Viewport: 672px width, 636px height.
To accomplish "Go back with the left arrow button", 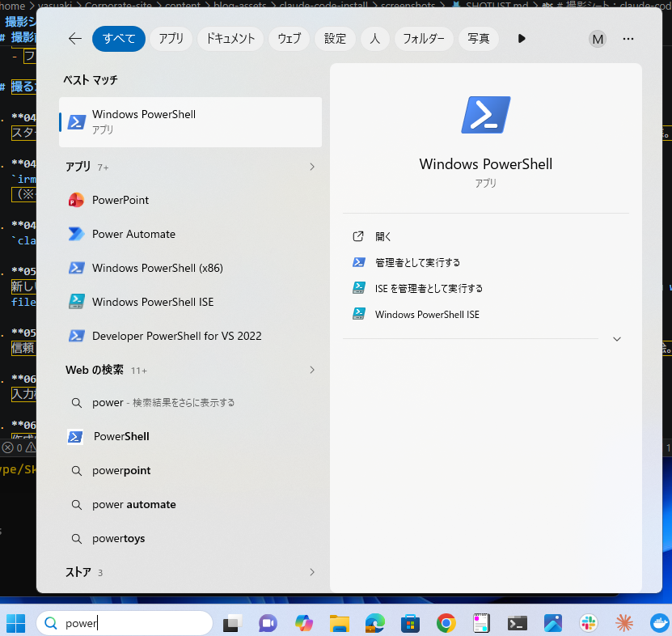I will point(75,39).
